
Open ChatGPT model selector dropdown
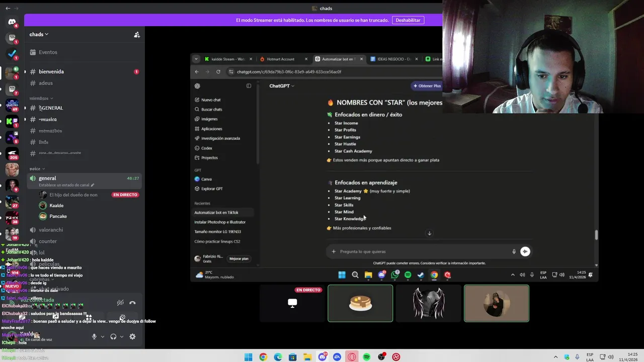(282, 86)
